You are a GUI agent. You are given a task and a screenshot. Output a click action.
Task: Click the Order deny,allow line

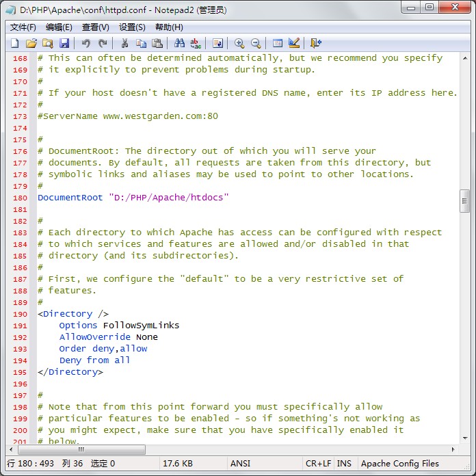(103, 349)
